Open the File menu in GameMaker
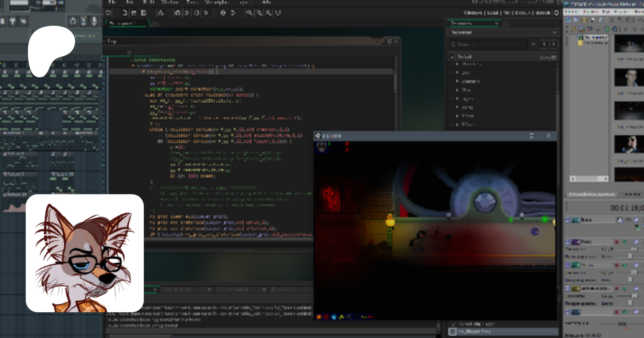The width and height of the screenshot is (644, 338). tap(112, 2)
